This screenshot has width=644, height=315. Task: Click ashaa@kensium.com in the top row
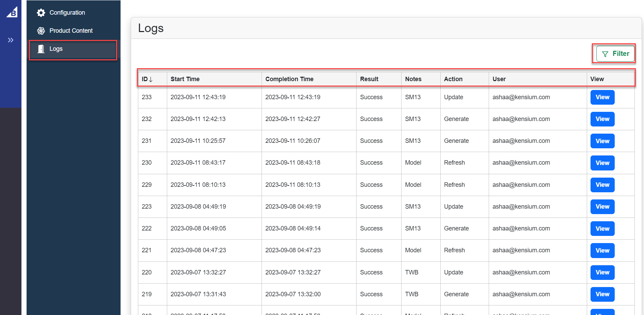[521, 97]
